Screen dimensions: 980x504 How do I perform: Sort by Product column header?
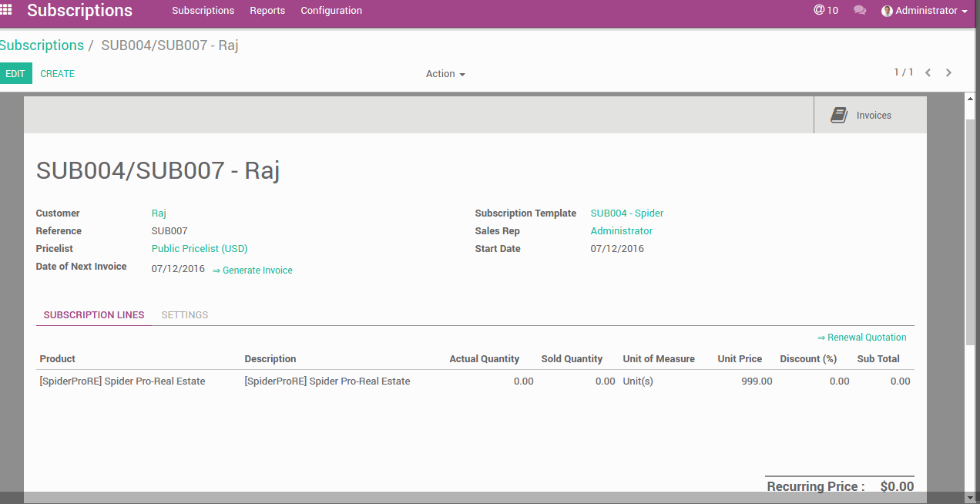tap(58, 359)
